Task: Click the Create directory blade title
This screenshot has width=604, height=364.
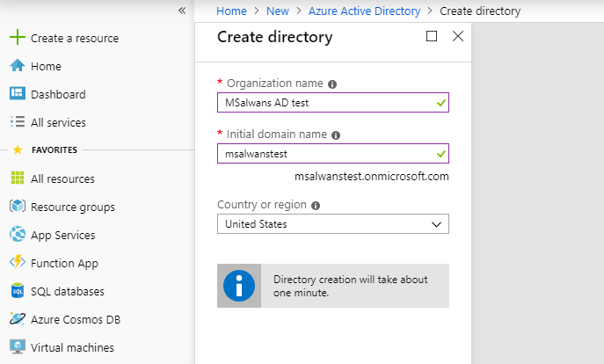Action: pos(274,37)
